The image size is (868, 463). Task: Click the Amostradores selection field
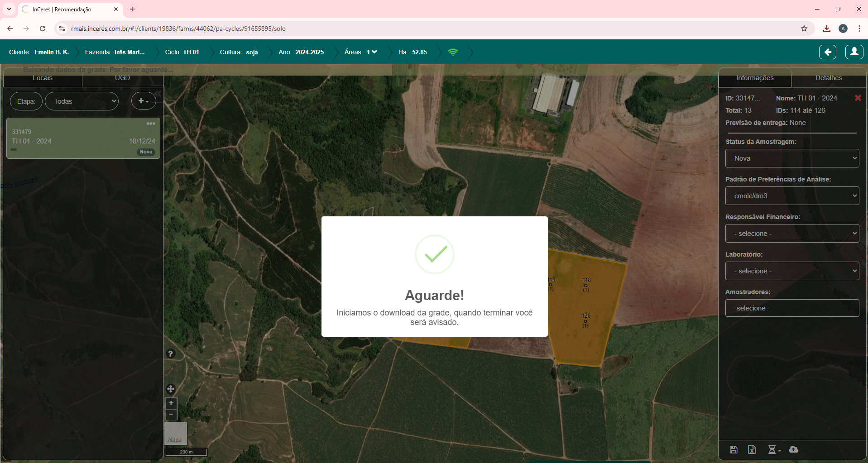click(x=792, y=308)
